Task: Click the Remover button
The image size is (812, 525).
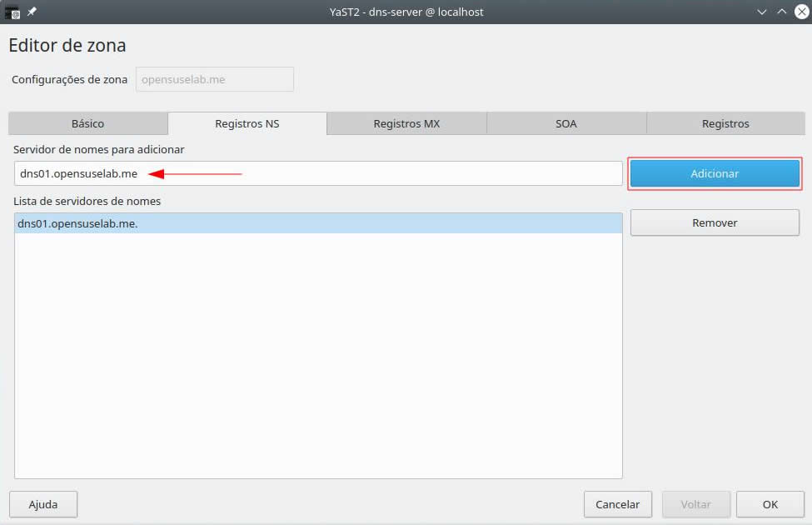Action: pyautogui.click(x=715, y=222)
